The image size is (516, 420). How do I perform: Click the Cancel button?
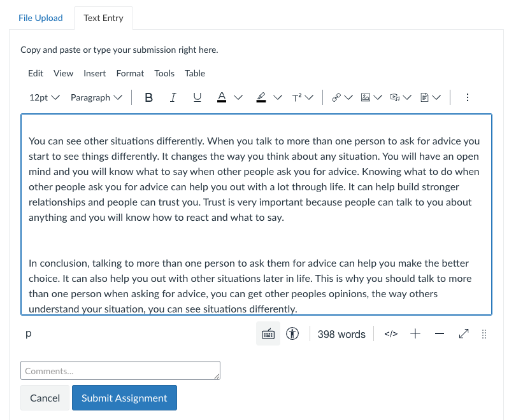pos(45,398)
